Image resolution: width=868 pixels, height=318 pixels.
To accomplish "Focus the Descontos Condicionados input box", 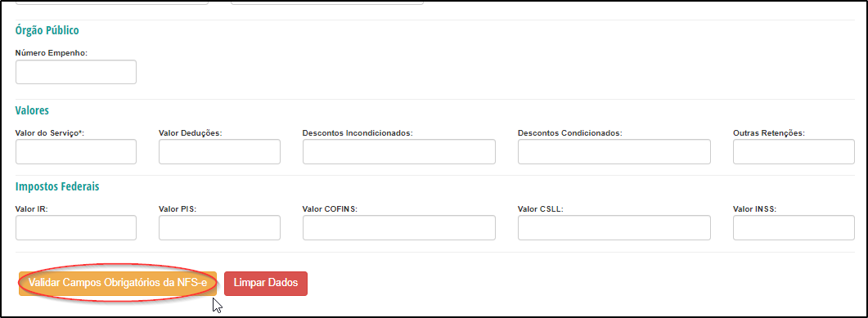I will pos(614,151).
